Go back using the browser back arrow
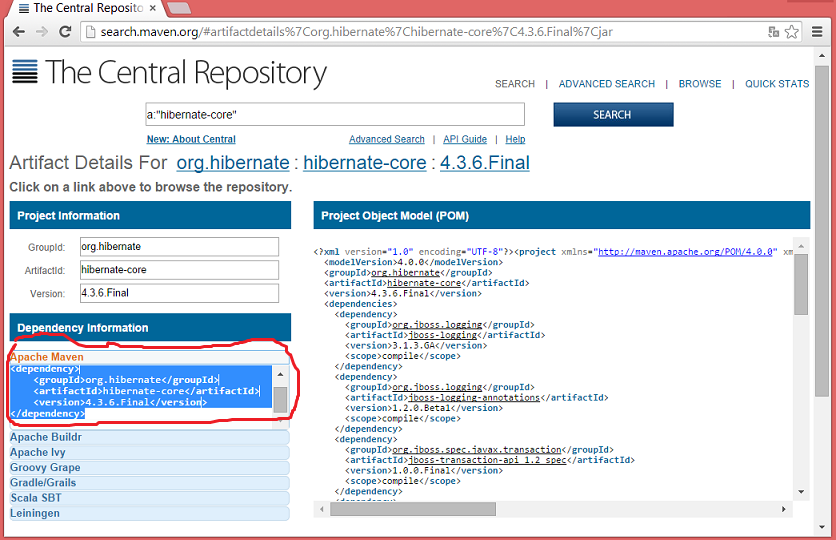The height and width of the screenshot is (540, 836). [x=19, y=32]
